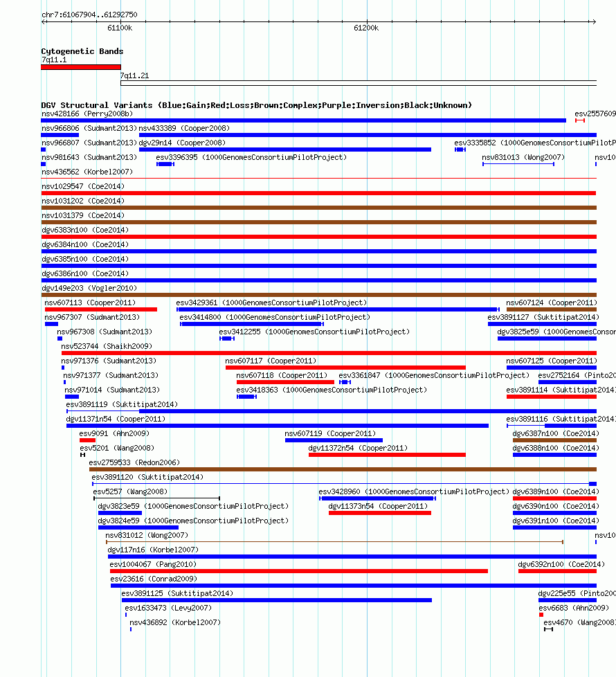This screenshot has width=616, height=677.
Task: Open esv1004067 (Pang2010) loss variant
Action: tap(299, 571)
